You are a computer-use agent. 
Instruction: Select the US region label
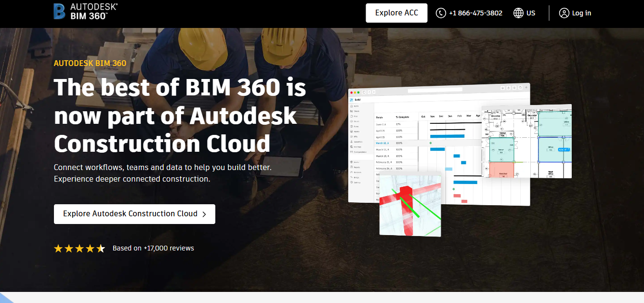point(531,13)
